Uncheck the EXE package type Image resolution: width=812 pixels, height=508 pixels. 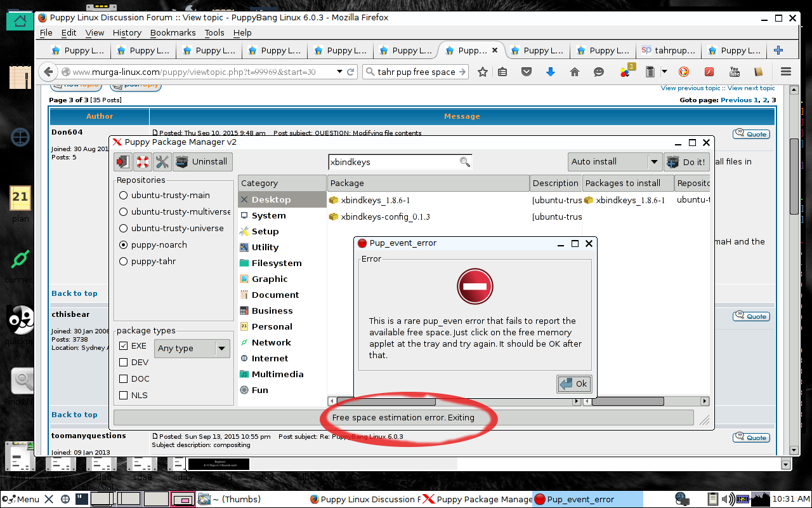(x=124, y=346)
